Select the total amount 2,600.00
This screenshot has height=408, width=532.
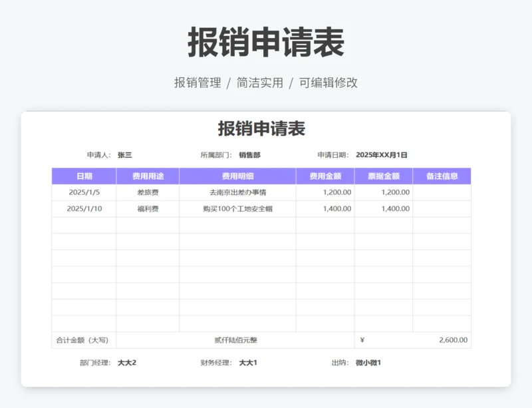coord(454,340)
